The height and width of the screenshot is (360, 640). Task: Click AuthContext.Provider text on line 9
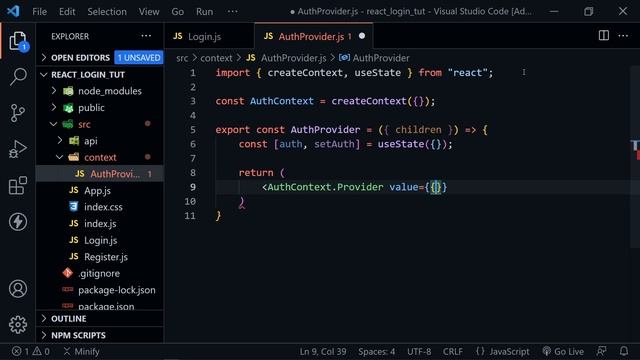[325, 187]
